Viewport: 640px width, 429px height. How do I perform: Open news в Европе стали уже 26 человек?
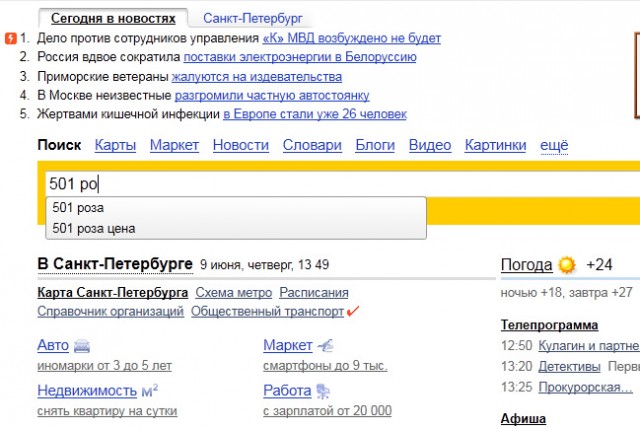point(315,114)
